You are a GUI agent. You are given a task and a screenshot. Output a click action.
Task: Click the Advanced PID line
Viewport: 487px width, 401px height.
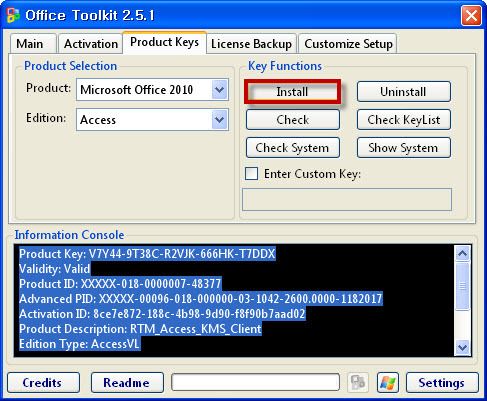click(200, 299)
